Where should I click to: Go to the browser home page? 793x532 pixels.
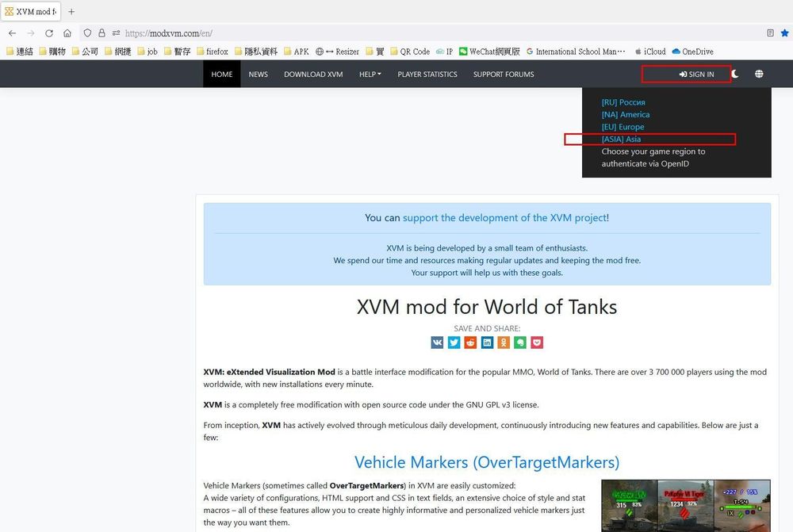point(67,33)
